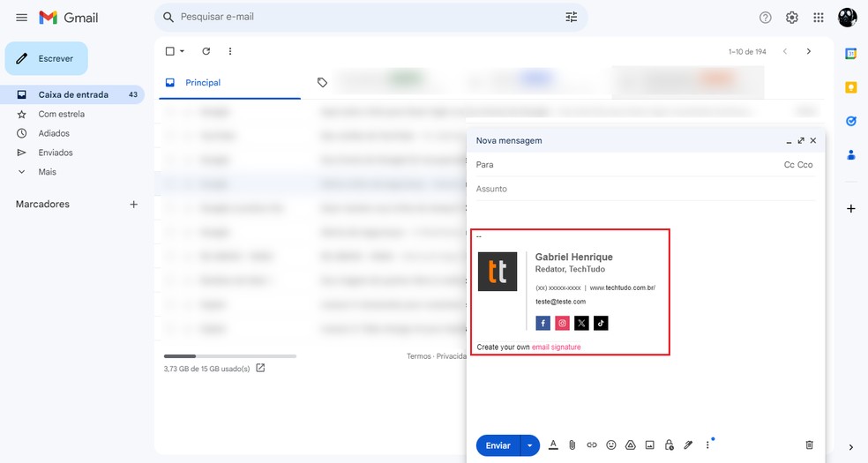Open search filter options slider icon
This screenshot has width=868, height=463.
572,18
